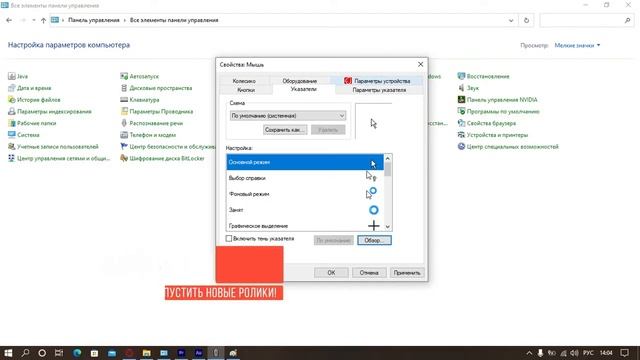
Task: Open Устройства и принтеры item
Action: pos(493,135)
